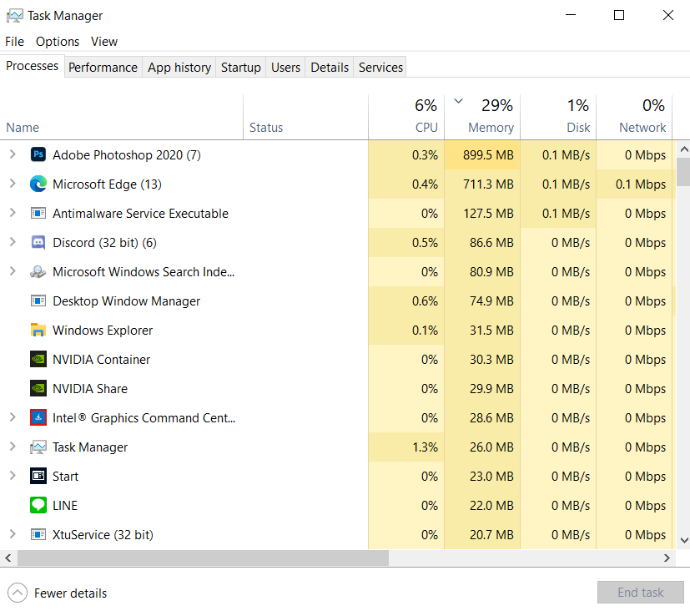Sort processes by Network column
This screenshot has width=690, height=616.
634,117
